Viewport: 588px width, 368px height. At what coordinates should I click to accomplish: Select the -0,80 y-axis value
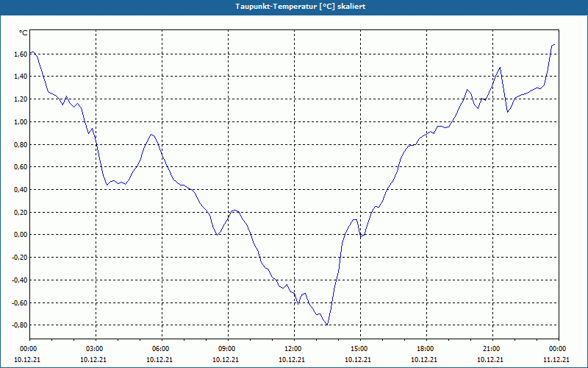coord(20,325)
